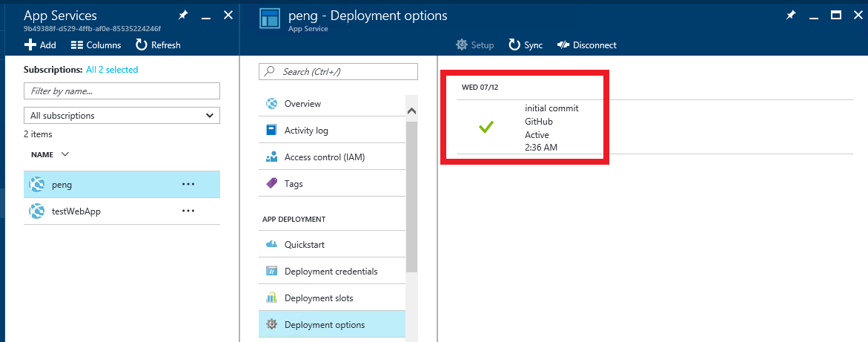Sort by the NAME column chevron
Image resolution: width=868 pixels, height=342 pixels.
point(64,154)
